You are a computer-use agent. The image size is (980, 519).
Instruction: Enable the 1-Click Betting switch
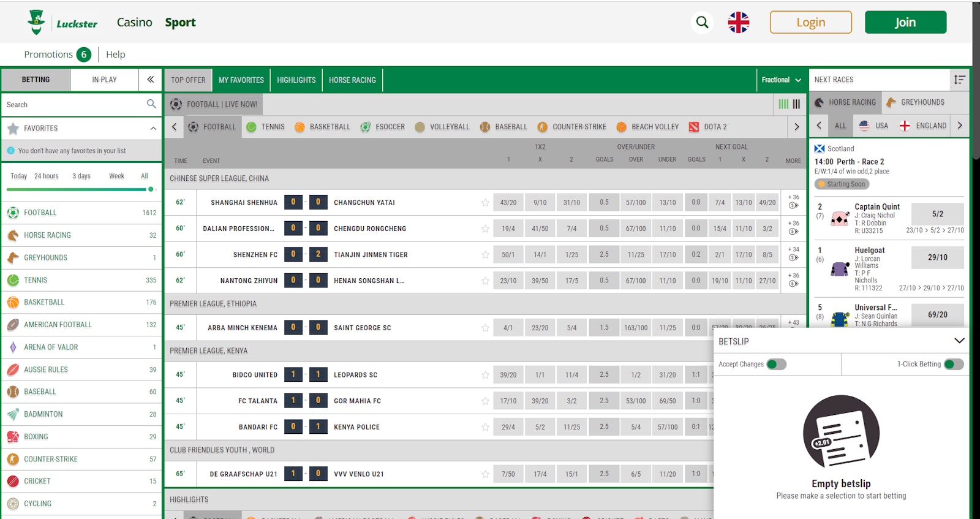point(953,365)
